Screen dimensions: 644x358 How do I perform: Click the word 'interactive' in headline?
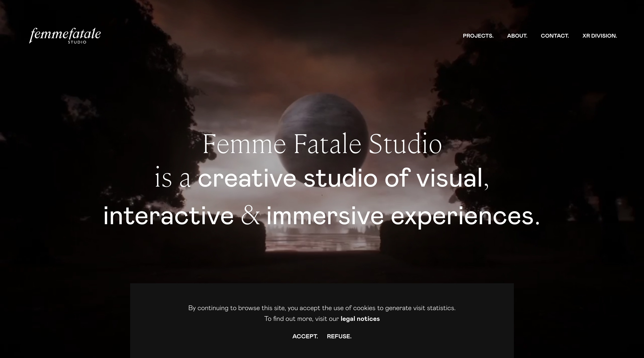pos(168,216)
